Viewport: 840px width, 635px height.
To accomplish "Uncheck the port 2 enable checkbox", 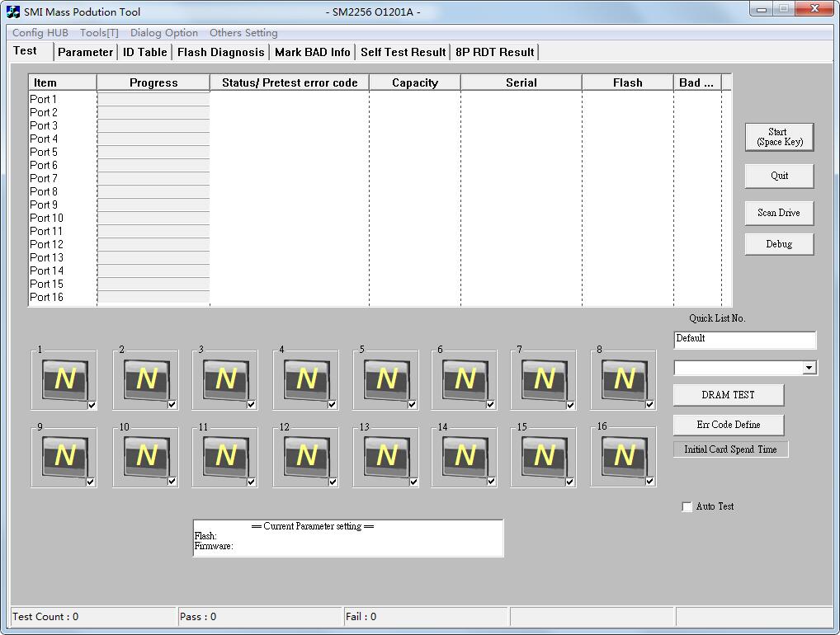I will click(172, 405).
